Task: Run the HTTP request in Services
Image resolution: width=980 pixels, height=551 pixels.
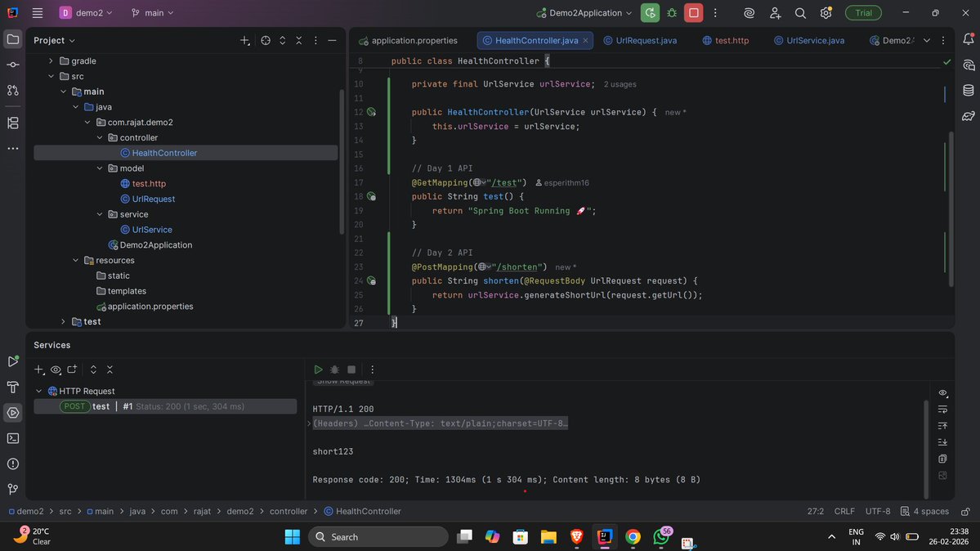Action: click(318, 370)
